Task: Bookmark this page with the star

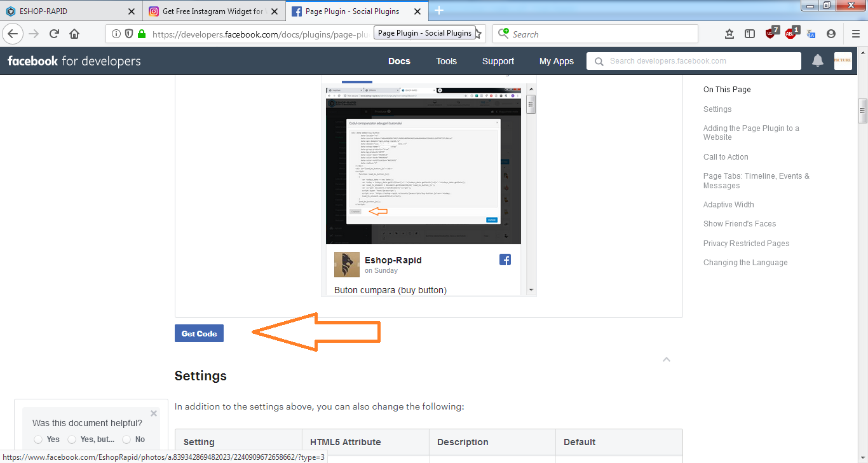Action: 478,34
